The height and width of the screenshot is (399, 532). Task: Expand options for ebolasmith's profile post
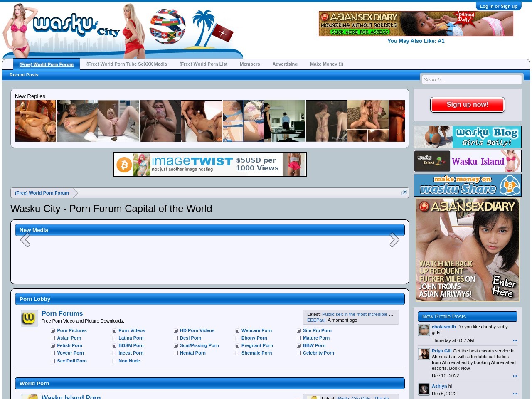515,340
